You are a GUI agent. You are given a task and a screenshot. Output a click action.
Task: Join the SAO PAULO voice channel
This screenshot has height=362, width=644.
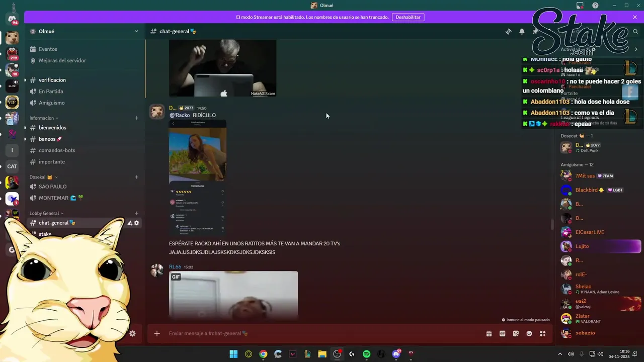point(85,187)
